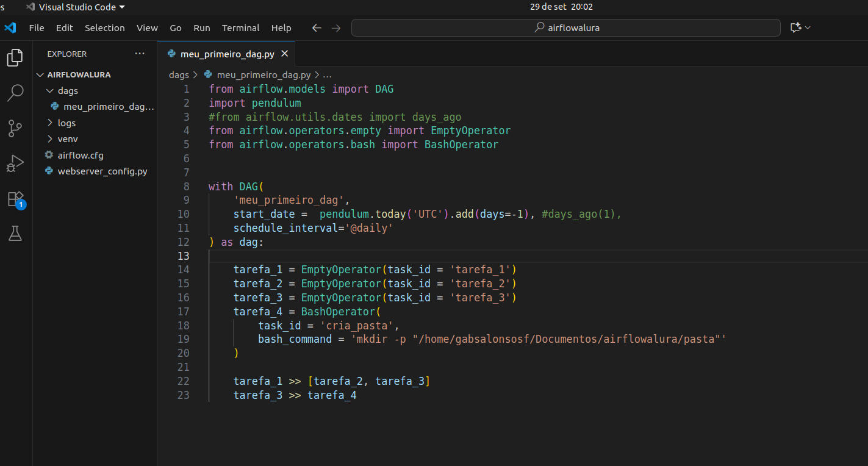Click 'EmptyOperator' on import line 4
This screenshot has width=868, height=466.
point(470,131)
